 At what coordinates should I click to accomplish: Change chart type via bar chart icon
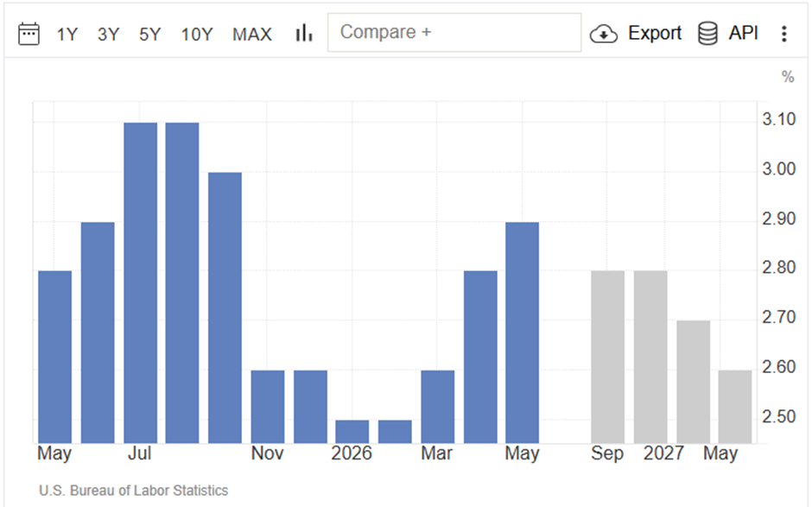pos(304,33)
